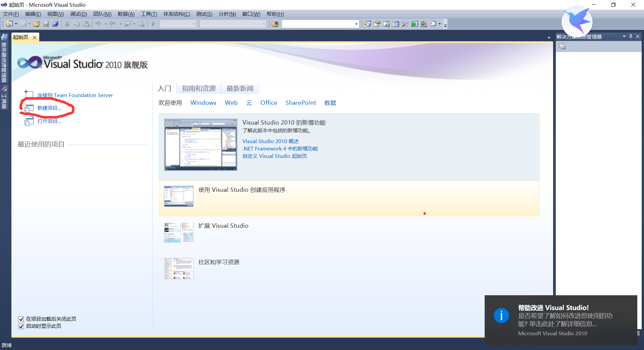The image size is (644, 350).
Task: Open the active documents list dropdown
Action: point(549,38)
